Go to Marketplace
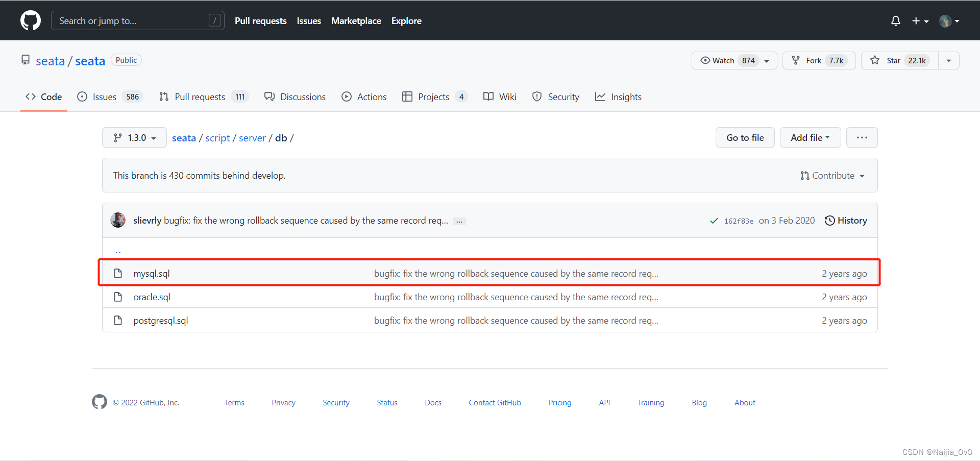 point(356,21)
